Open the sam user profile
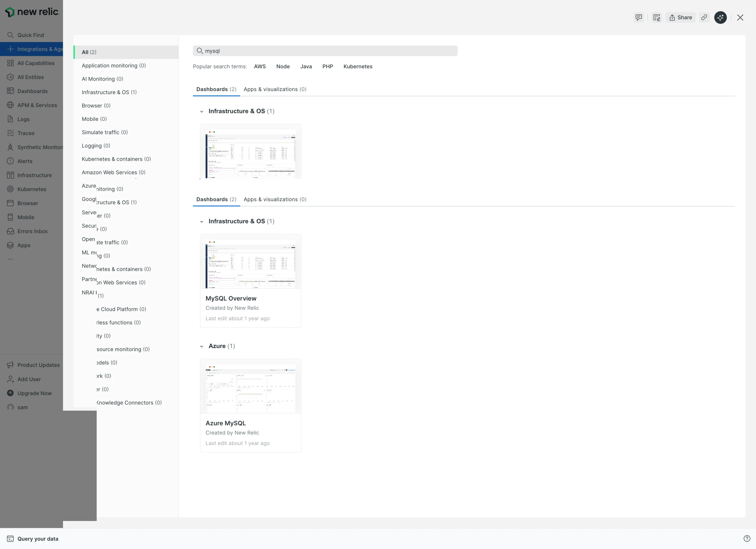The image size is (756, 549). click(31, 407)
